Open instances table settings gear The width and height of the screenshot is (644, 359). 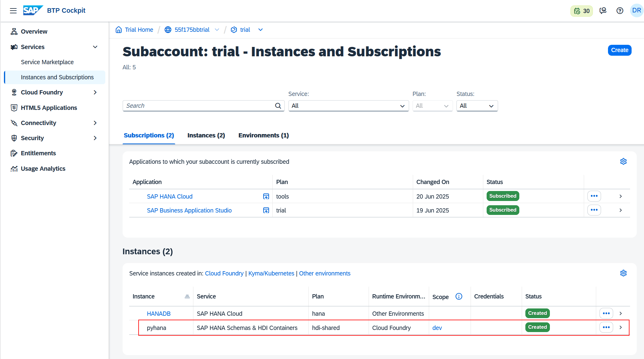pos(623,273)
